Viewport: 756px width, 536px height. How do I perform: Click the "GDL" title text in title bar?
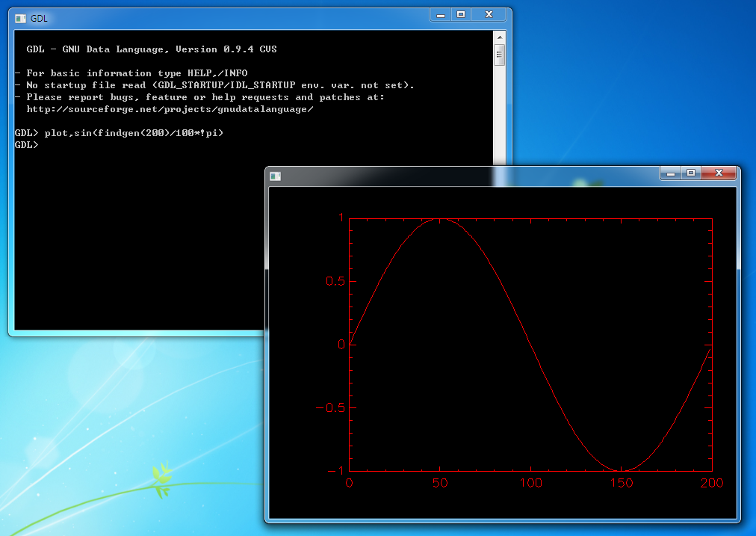(x=39, y=18)
